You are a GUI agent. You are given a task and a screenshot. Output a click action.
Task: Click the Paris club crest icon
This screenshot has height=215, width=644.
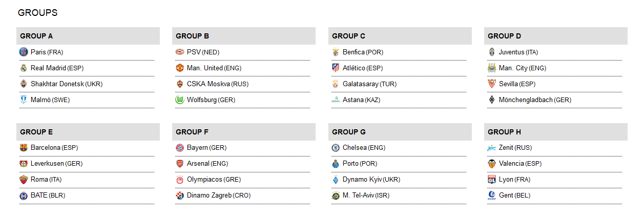(24, 52)
